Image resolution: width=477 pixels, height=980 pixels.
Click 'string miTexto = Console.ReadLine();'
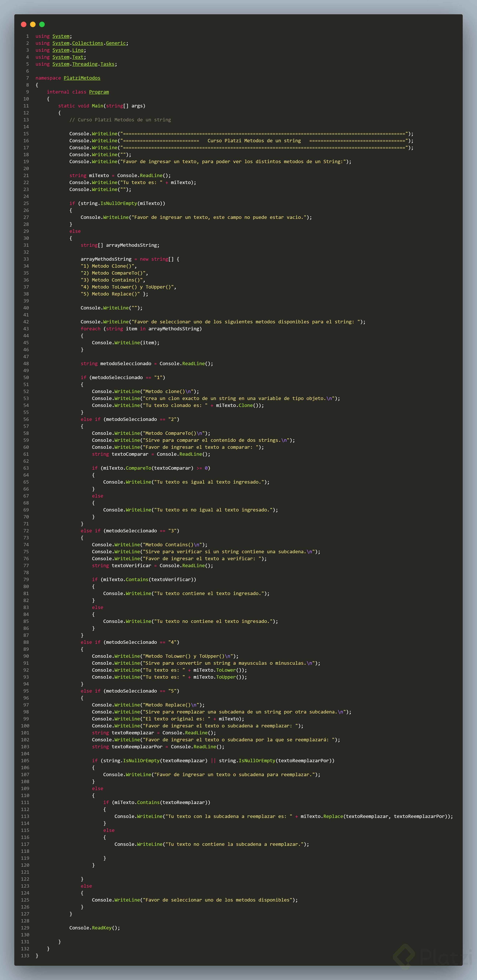coord(120,175)
